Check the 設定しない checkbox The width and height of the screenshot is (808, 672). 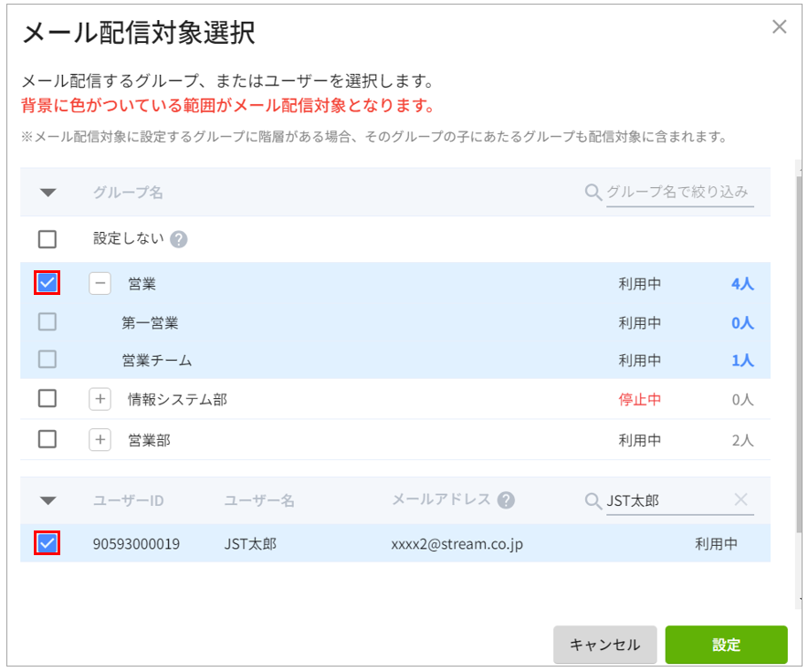pos(47,239)
